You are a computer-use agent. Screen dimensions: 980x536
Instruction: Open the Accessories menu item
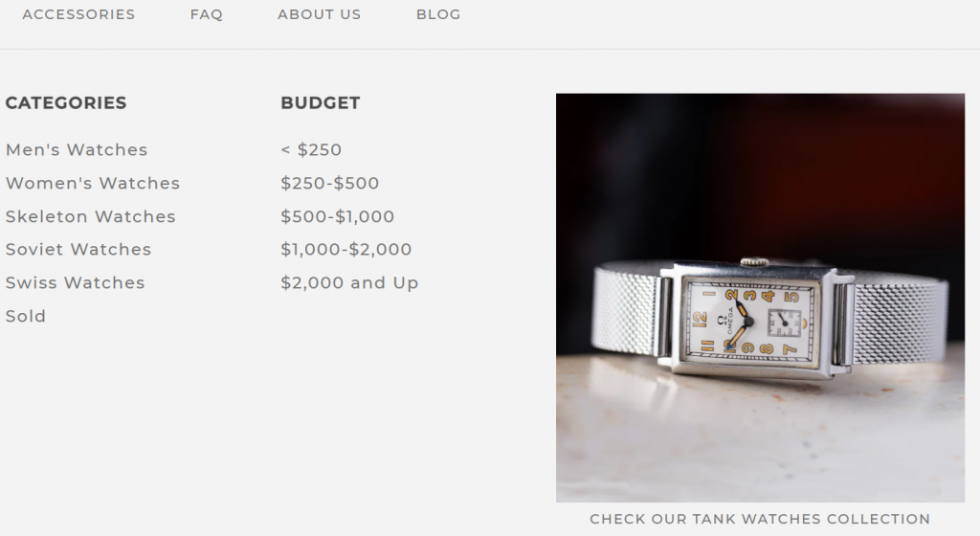[78, 14]
